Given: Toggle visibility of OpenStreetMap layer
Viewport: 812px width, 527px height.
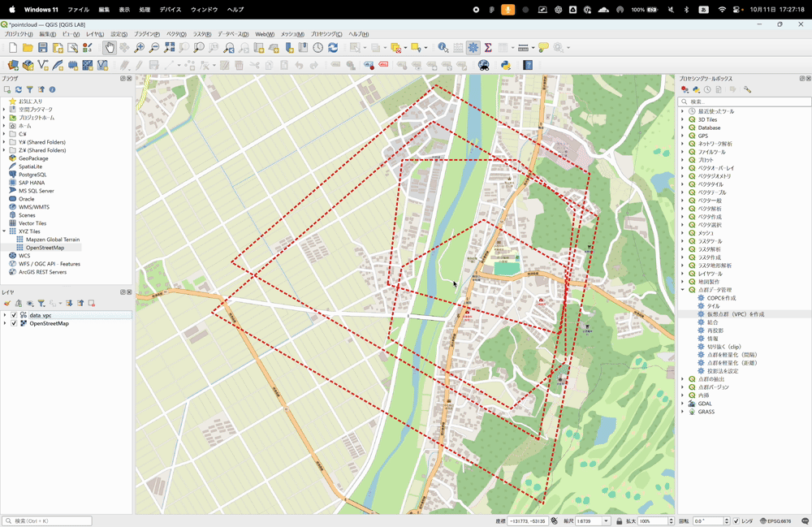Looking at the screenshot, I should [x=14, y=323].
